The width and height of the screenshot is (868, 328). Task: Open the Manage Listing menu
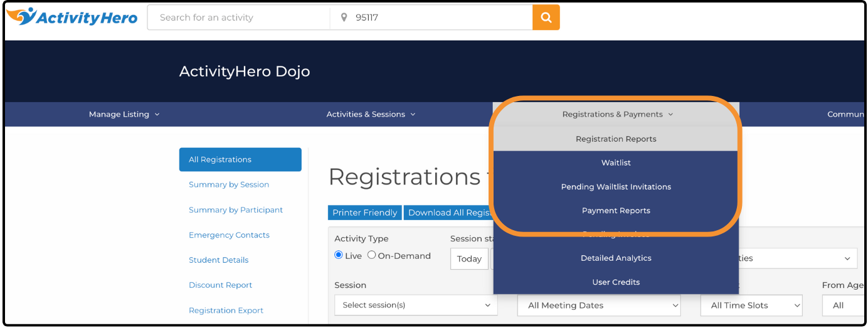point(124,114)
